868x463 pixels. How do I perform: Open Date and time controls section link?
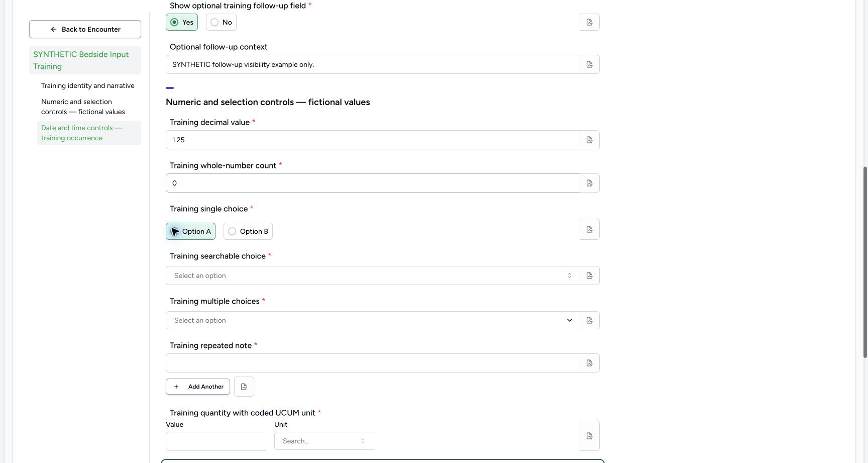tap(89, 133)
